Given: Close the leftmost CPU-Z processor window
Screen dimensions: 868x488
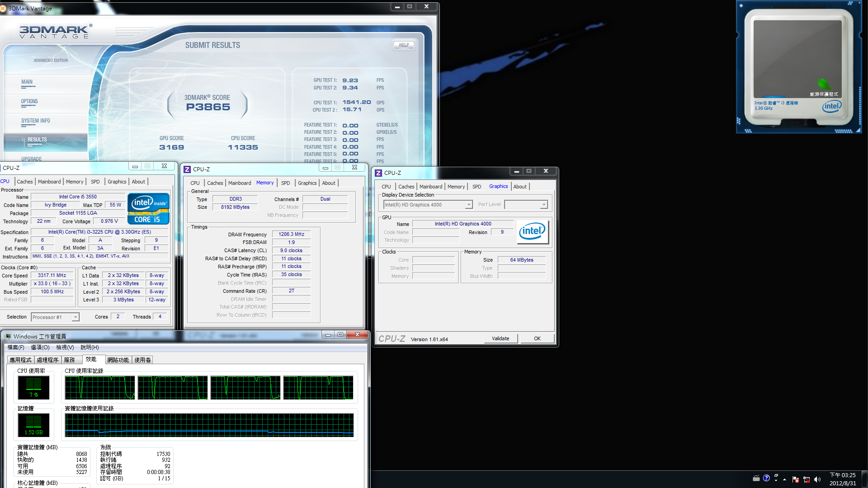Looking at the screenshot, I should [165, 166].
